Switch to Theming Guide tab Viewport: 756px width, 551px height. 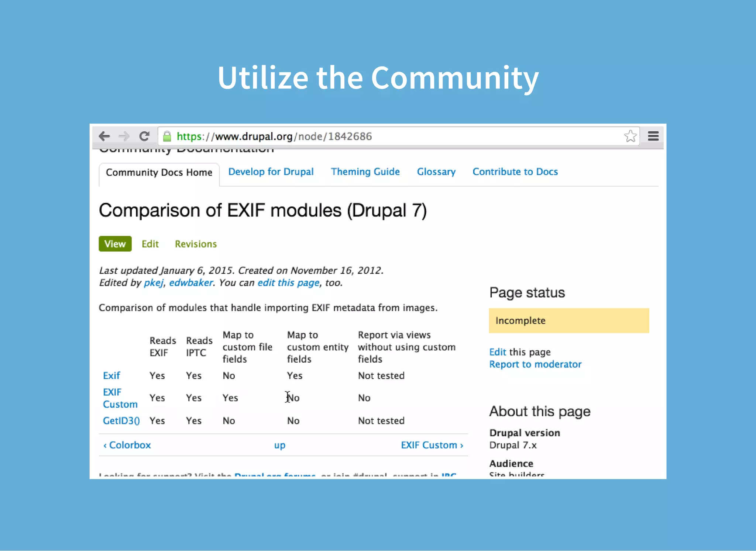coord(365,172)
